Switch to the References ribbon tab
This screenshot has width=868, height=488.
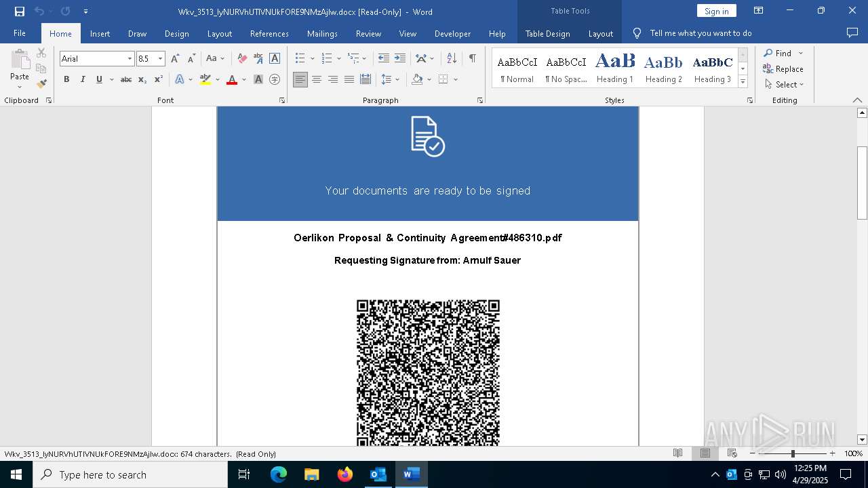[x=269, y=33]
